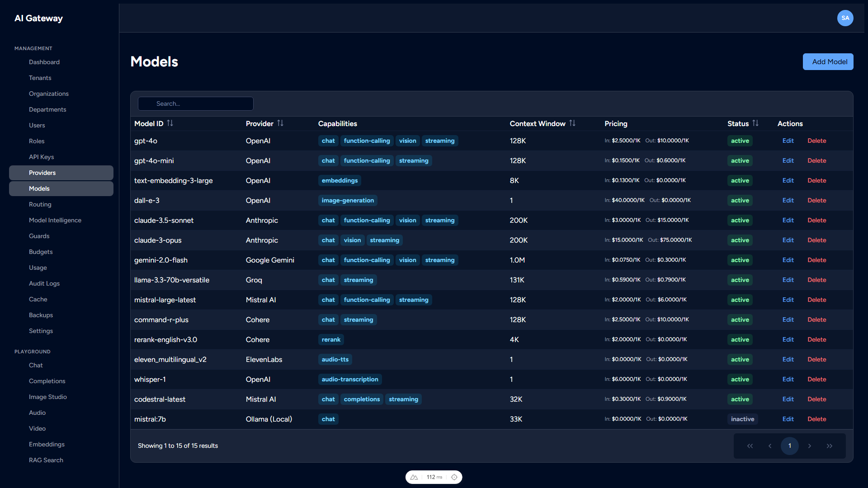Open the Audit Logs page from the sidebar

[x=44, y=283]
